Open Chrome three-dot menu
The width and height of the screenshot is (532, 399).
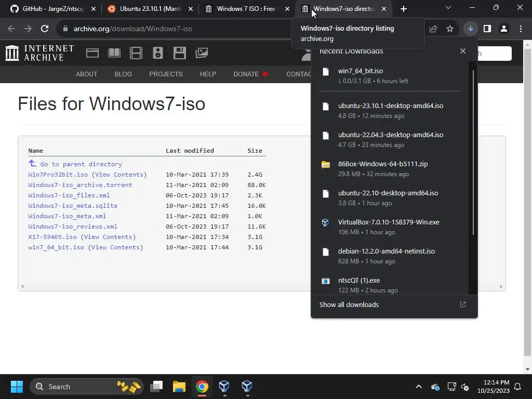(x=521, y=29)
